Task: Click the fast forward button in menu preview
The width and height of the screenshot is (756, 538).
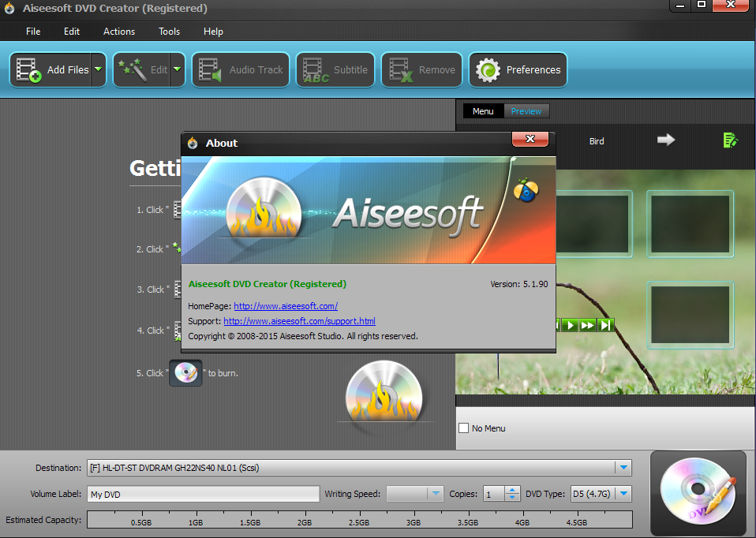Action: coord(587,325)
